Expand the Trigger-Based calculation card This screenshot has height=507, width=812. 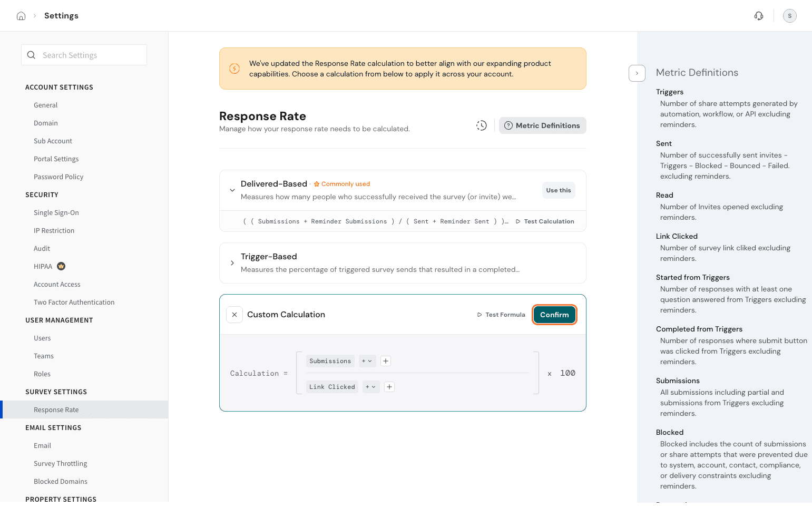(232, 263)
